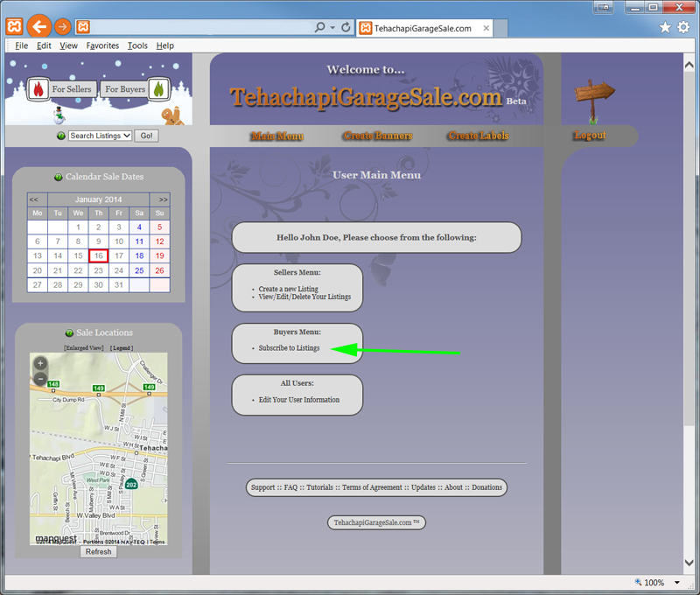Screen dimensions: 700x595
Task: Click the Refresh button below the map
Action: 98,552
